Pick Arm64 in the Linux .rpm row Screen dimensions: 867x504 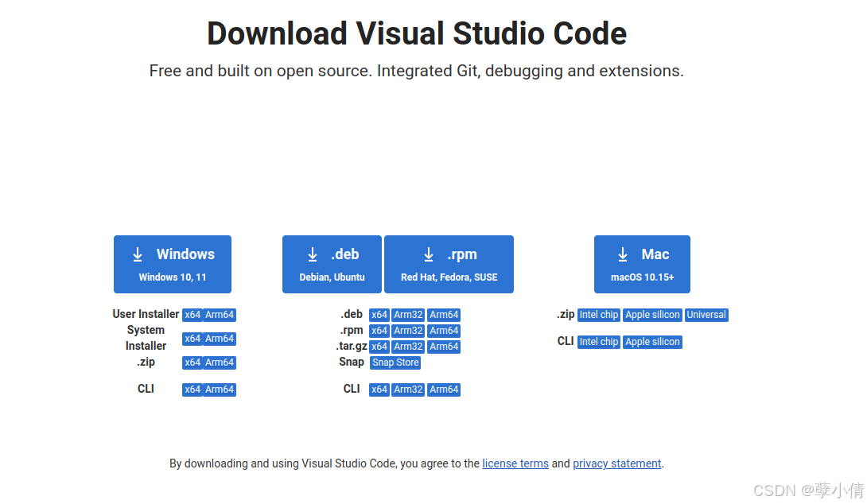point(444,331)
